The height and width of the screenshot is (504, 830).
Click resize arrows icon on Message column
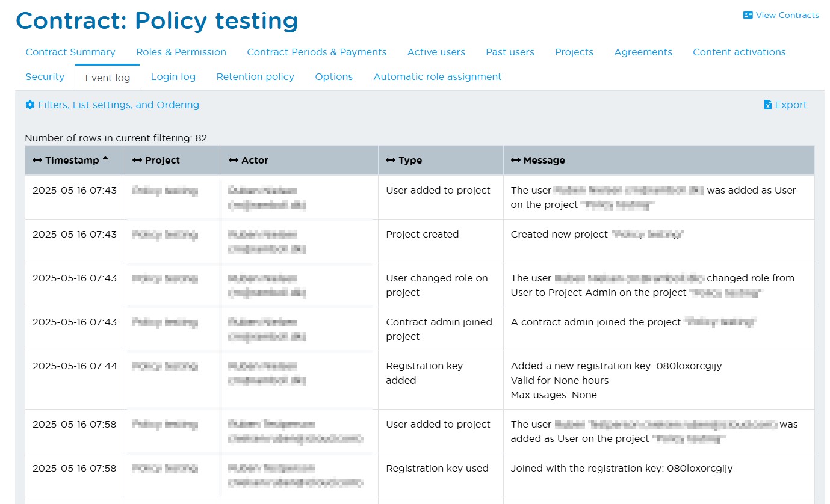point(515,161)
